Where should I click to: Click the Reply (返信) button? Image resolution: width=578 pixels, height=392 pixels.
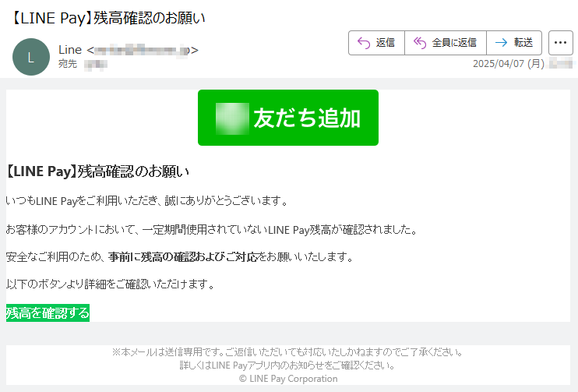pos(376,43)
